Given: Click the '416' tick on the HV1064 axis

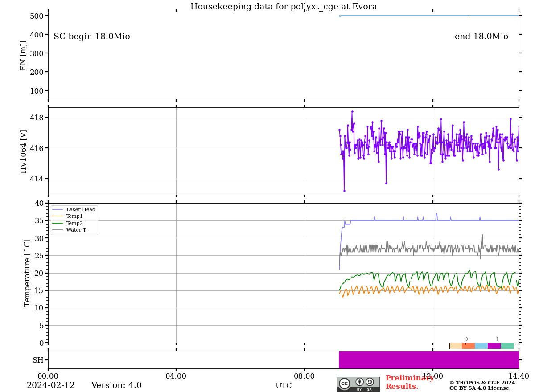Looking at the screenshot, I should pos(37,148).
